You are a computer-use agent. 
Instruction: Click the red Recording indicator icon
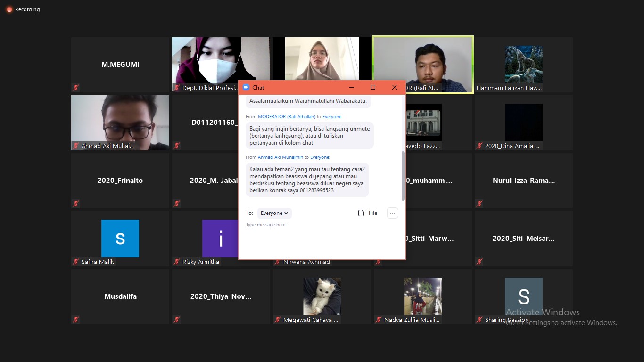click(9, 9)
